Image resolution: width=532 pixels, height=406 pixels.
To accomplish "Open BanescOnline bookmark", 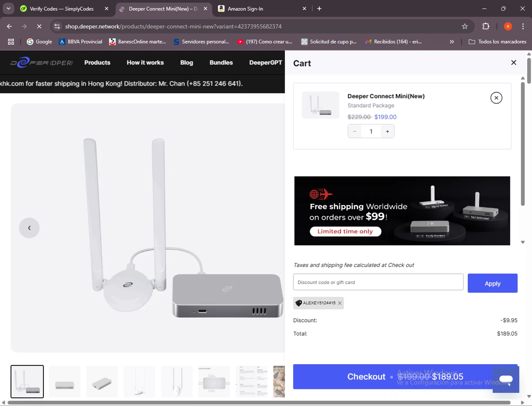I will [138, 42].
